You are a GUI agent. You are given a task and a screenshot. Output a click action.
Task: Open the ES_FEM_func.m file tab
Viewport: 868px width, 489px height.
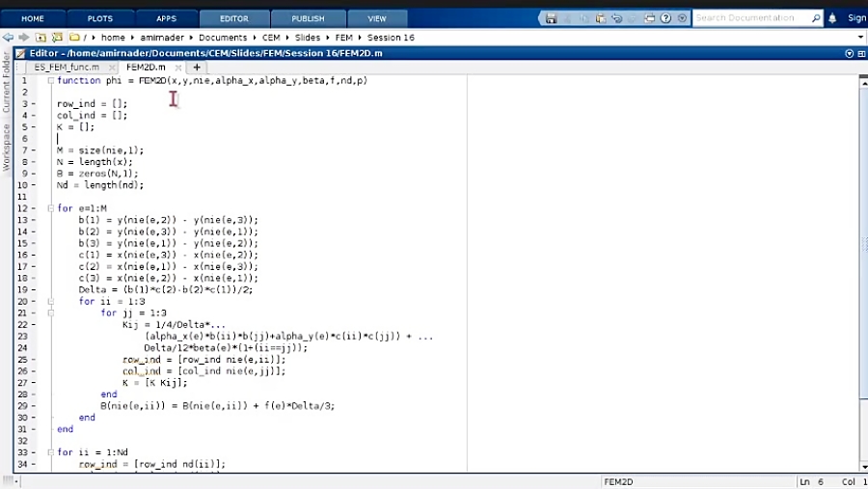click(x=67, y=68)
